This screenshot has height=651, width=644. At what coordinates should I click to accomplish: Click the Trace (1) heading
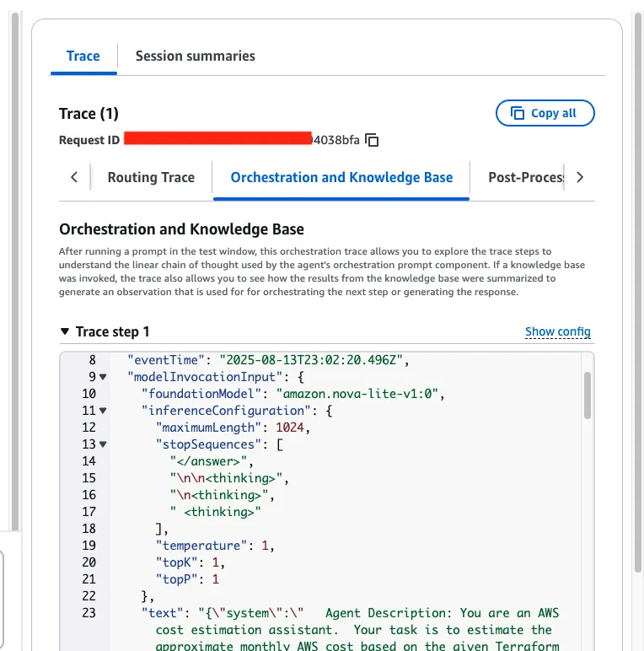pyautogui.click(x=89, y=113)
